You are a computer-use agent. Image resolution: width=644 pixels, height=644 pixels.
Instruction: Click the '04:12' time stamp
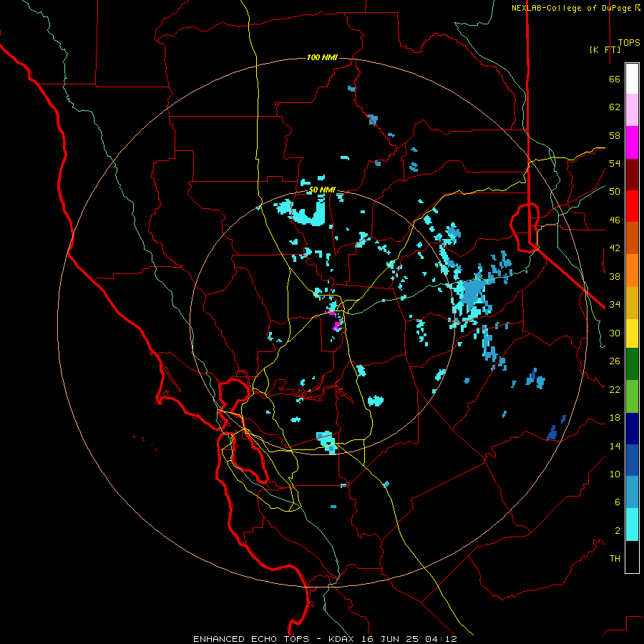(441, 639)
